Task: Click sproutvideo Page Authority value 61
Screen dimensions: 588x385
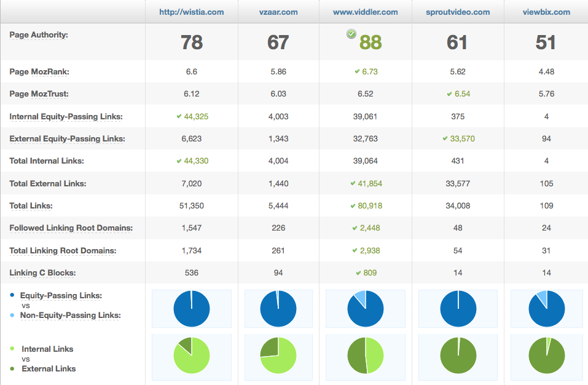Action: [x=457, y=42]
